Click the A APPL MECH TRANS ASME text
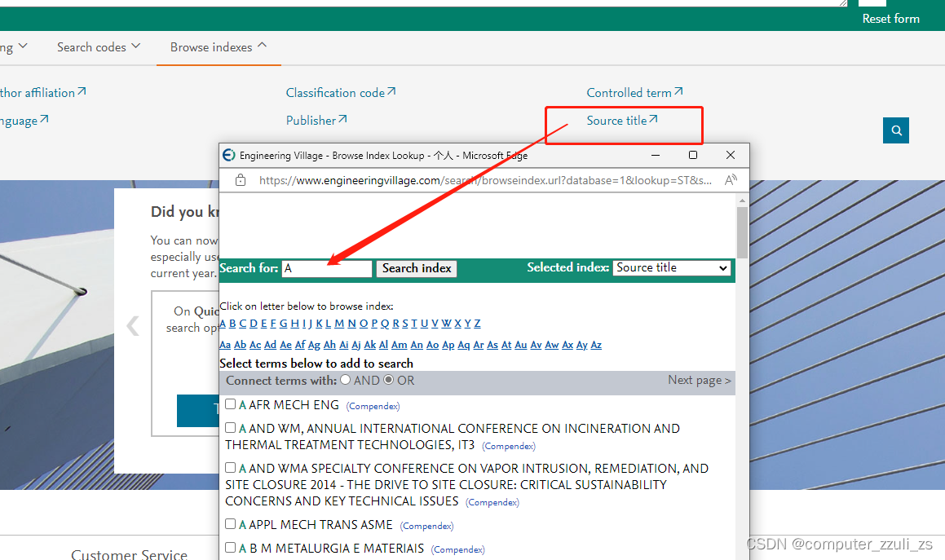The image size is (945, 560). click(316, 525)
